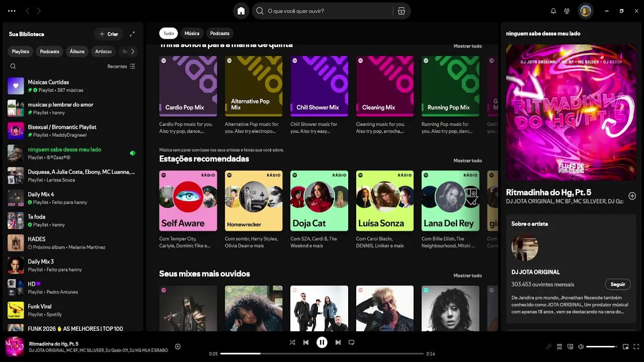
Task: Open the user profile avatar
Action: pyautogui.click(x=585, y=11)
